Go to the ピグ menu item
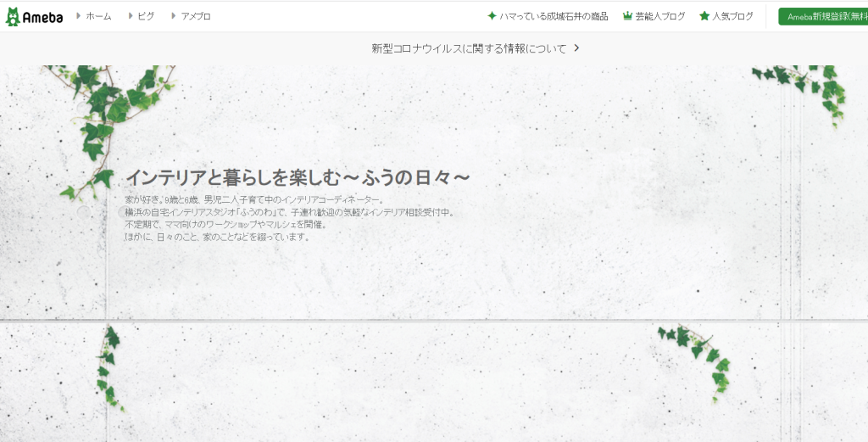868x442 pixels. [x=146, y=16]
